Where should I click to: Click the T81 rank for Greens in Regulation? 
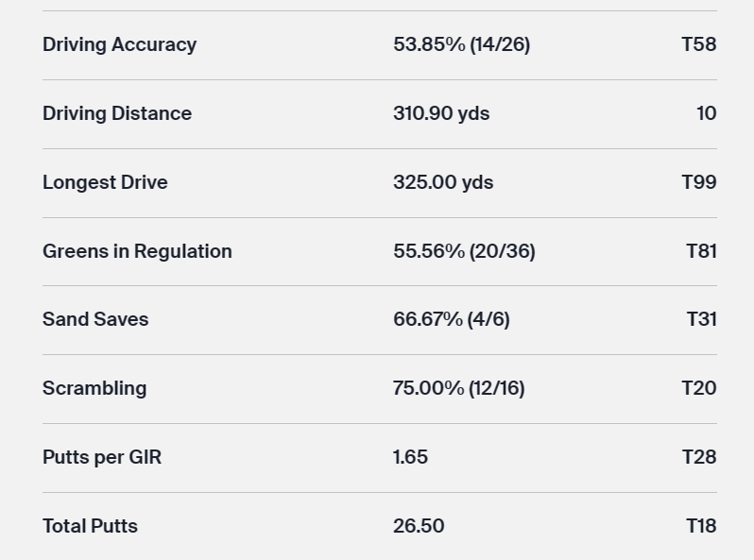(x=701, y=251)
